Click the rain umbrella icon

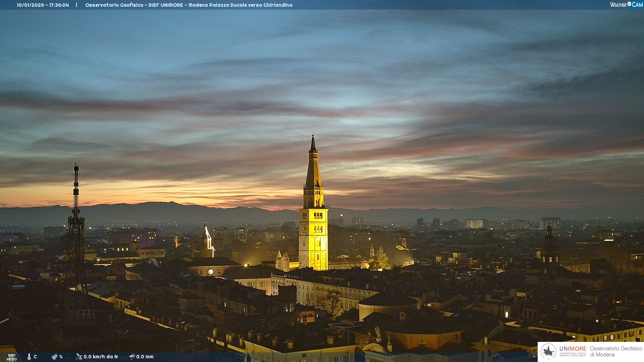pos(132,357)
